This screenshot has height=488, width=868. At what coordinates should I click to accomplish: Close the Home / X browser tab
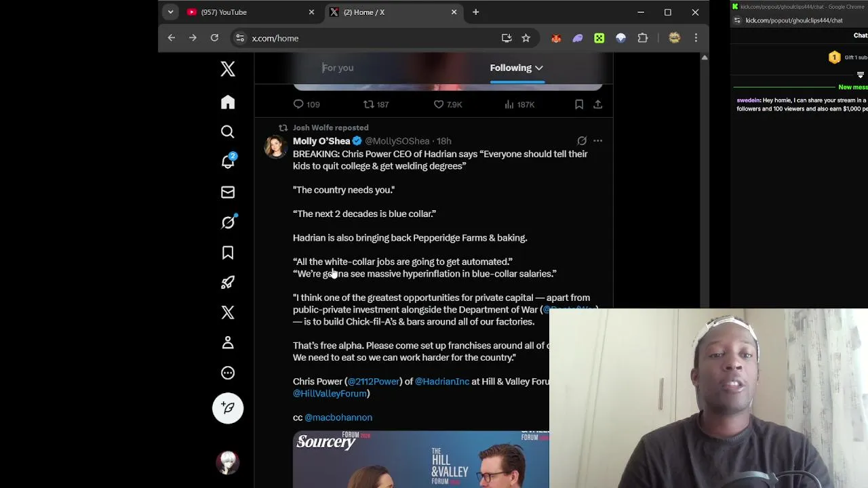coord(454,12)
